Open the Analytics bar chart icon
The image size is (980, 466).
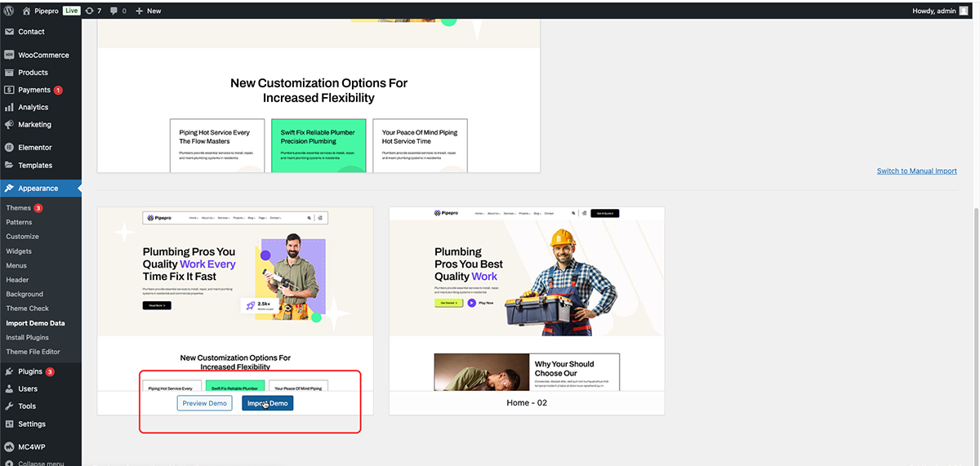point(9,108)
